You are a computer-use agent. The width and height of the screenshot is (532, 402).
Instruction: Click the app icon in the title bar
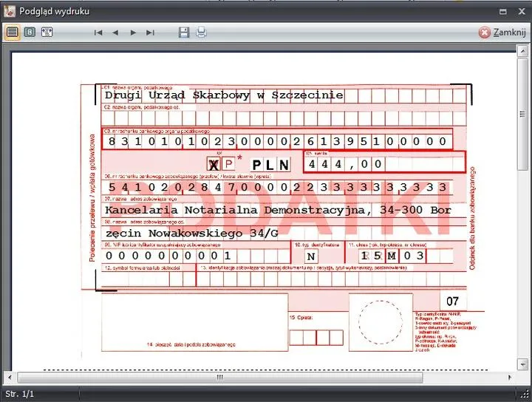[10, 11]
